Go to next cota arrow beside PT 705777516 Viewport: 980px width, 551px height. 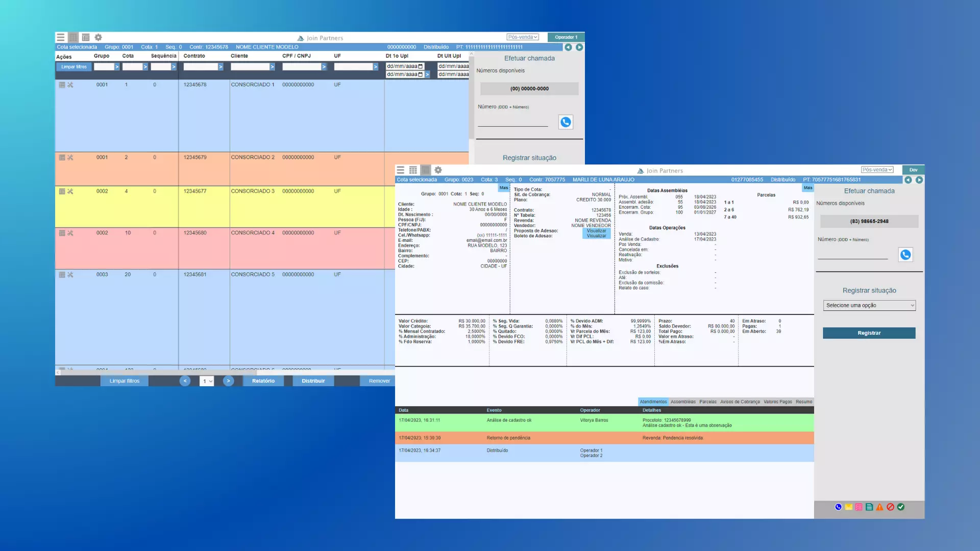[919, 180]
